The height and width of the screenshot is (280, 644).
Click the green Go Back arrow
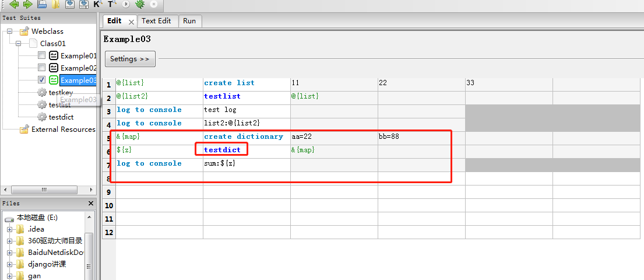pos(14,4)
